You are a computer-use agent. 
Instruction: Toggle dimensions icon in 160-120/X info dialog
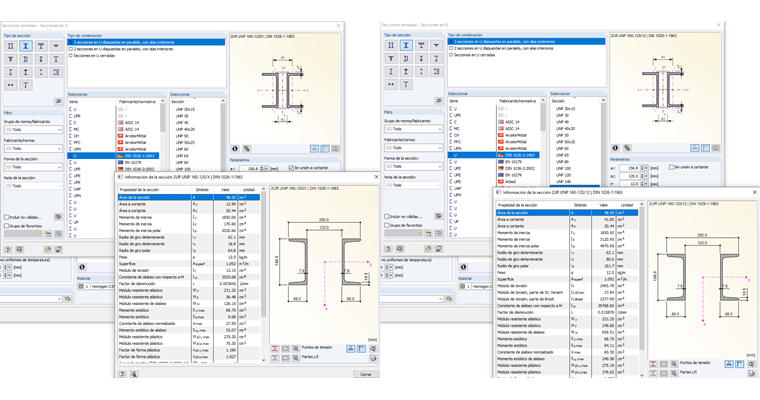[350, 349]
